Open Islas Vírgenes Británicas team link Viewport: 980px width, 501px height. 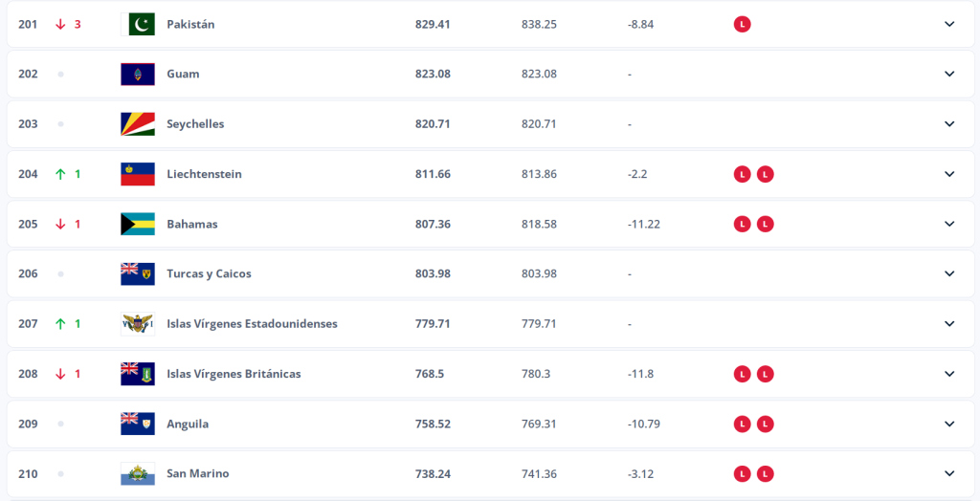pyautogui.click(x=234, y=374)
